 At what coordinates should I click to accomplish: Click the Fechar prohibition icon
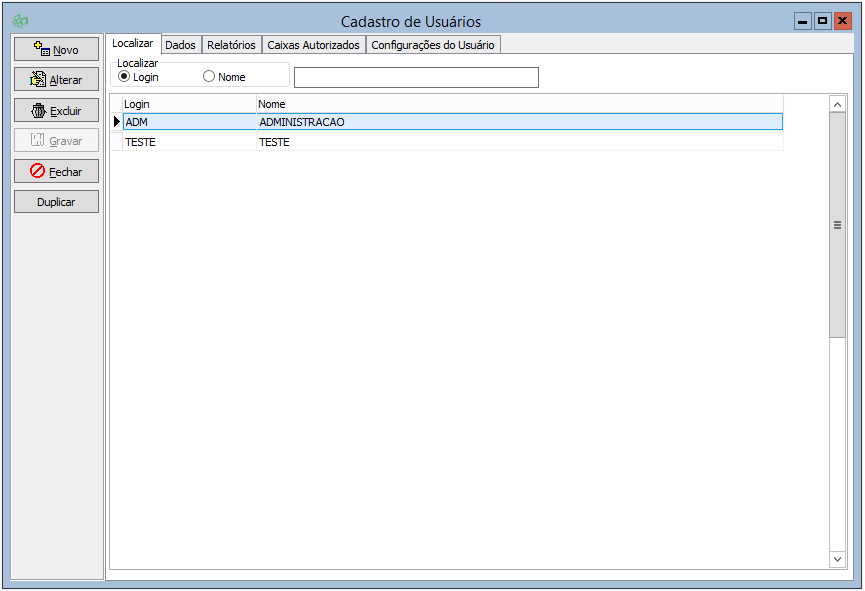(x=38, y=171)
